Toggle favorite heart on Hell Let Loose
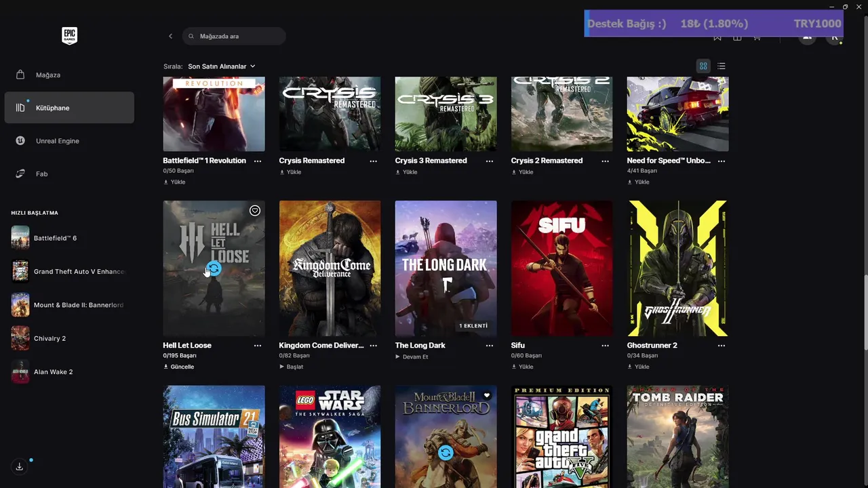This screenshot has height=488, width=868. tap(255, 211)
